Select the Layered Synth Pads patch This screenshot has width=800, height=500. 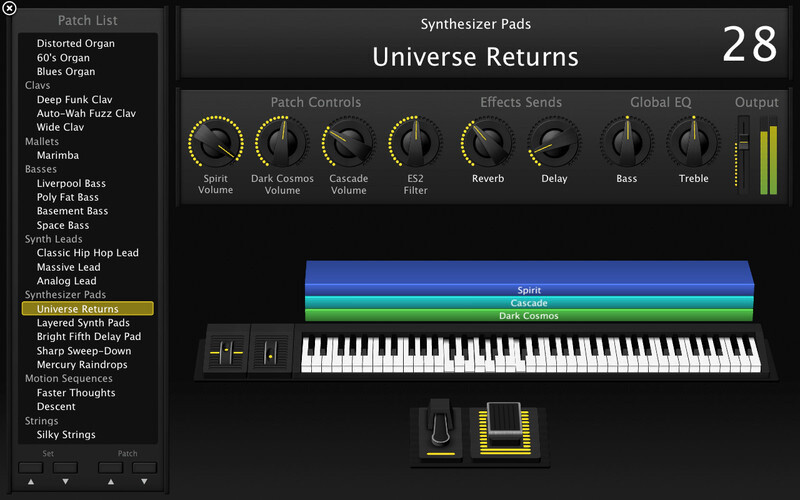[83, 323]
